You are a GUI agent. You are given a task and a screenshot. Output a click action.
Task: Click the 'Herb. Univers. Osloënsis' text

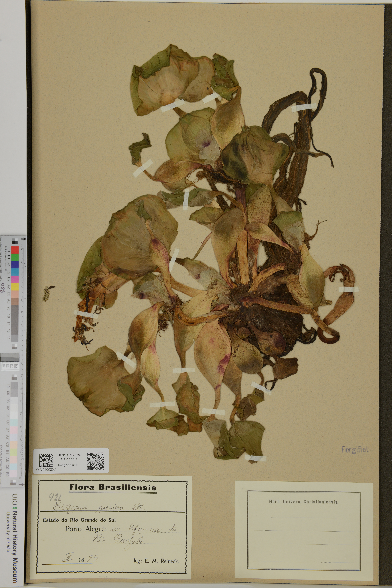point(69,457)
